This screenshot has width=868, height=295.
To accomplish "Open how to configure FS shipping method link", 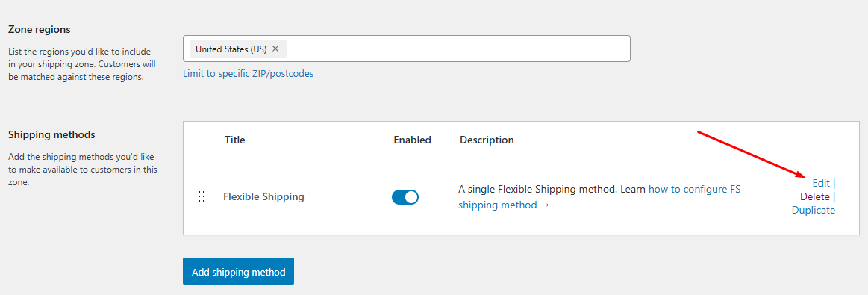I will coord(599,197).
